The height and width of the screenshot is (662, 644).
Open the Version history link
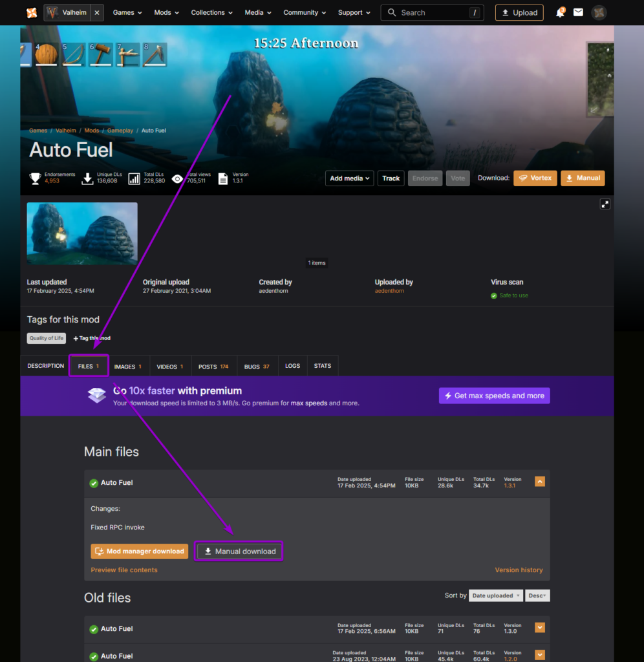519,570
